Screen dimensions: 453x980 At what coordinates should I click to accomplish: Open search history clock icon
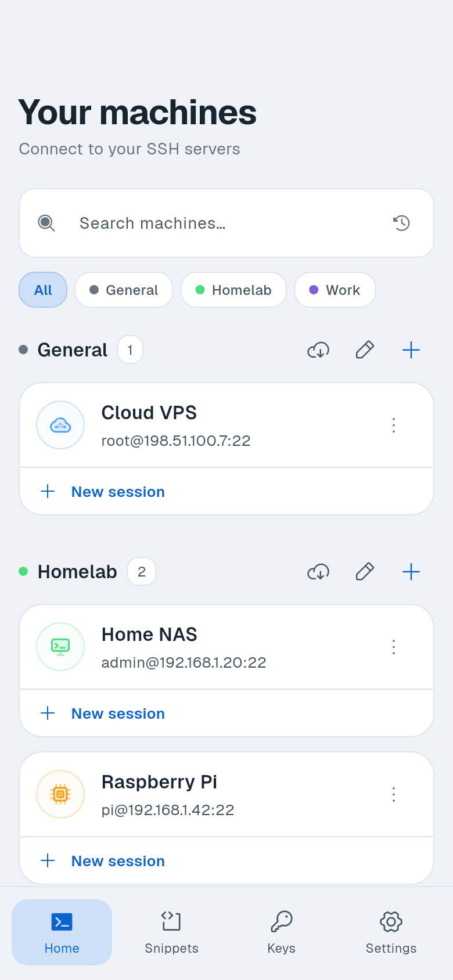[x=401, y=223]
